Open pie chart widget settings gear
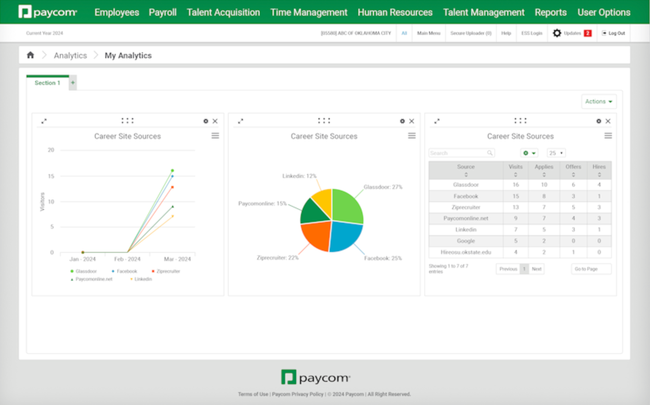 (x=402, y=121)
